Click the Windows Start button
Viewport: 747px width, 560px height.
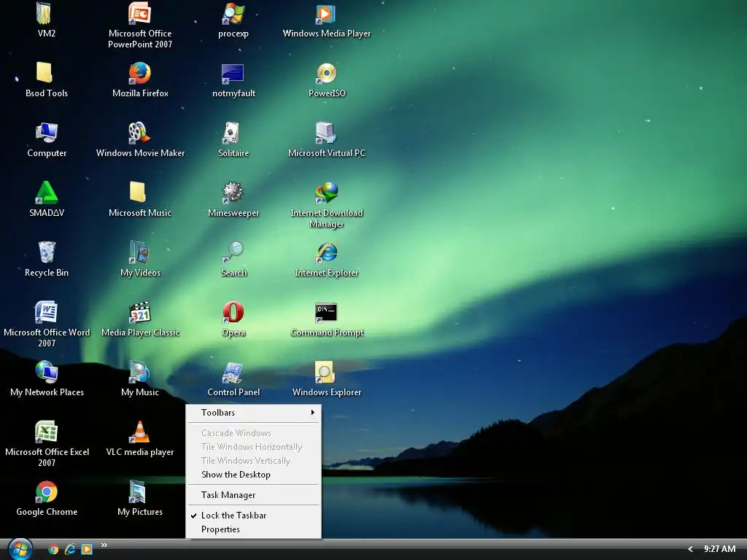point(20,549)
